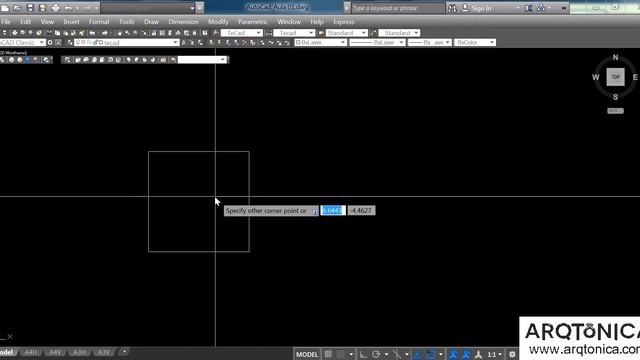The height and width of the screenshot is (360, 640).
Task: Open the Draw menu
Action: pos(151,22)
